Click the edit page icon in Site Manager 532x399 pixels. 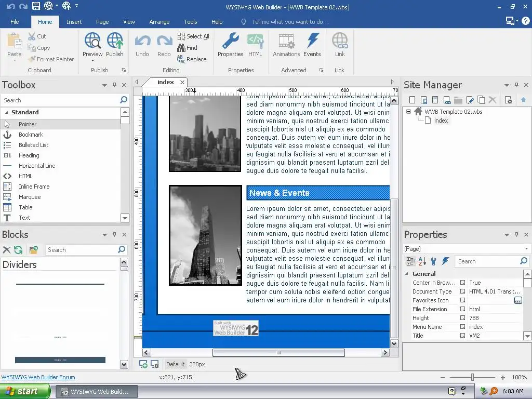(470, 100)
